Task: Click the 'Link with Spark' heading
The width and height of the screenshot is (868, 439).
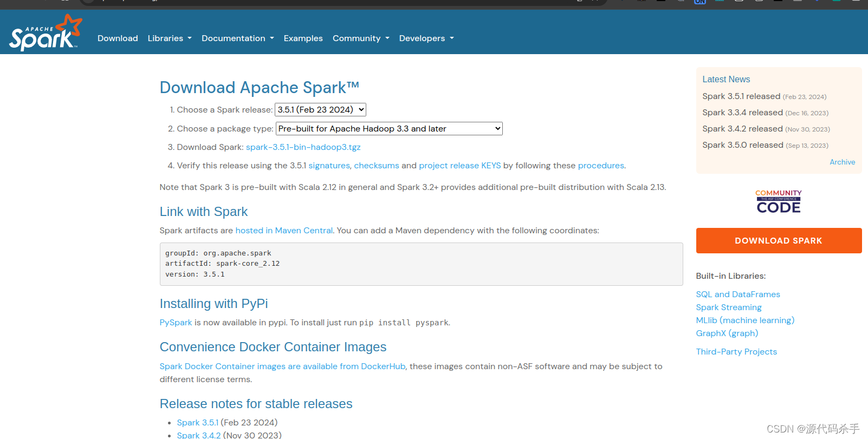Action: pyautogui.click(x=204, y=212)
